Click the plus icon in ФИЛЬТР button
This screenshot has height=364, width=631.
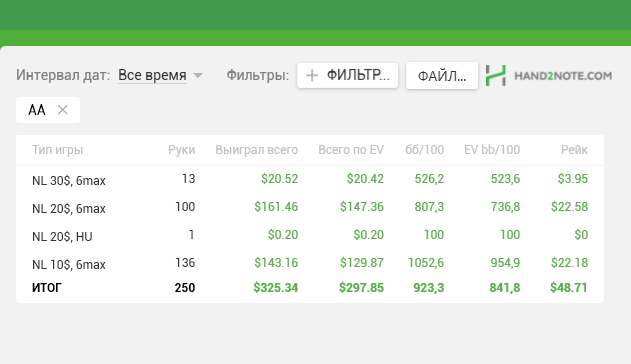point(312,75)
